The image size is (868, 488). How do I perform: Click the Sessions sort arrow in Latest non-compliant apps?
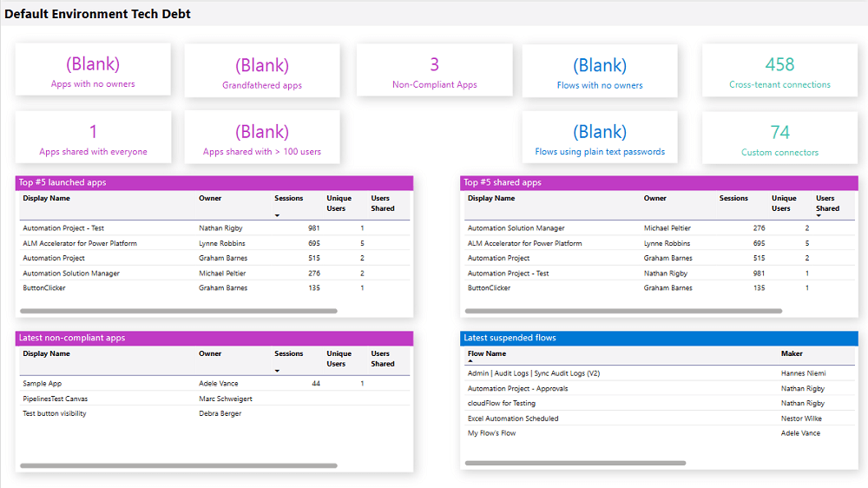tap(278, 371)
